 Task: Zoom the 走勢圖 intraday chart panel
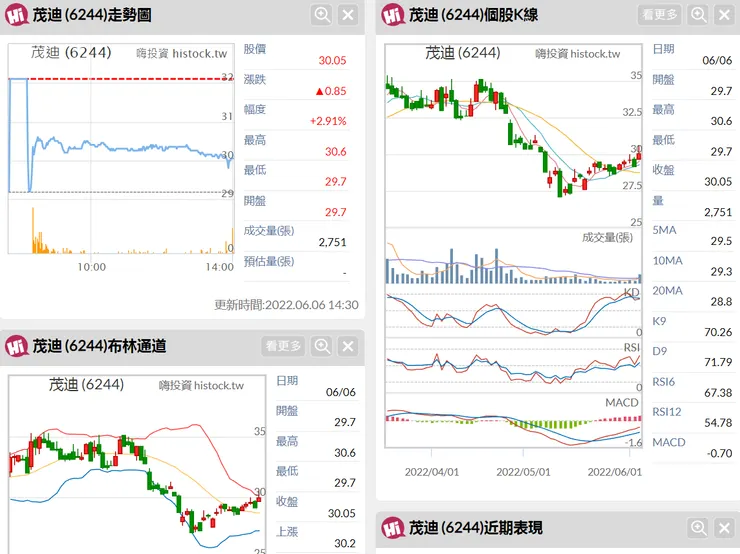(322, 14)
